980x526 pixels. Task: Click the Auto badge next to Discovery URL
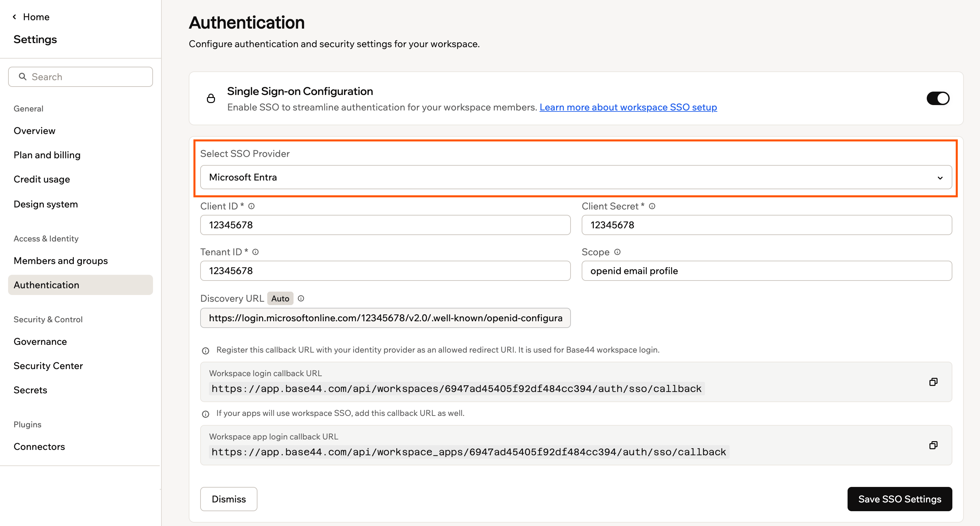click(280, 298)
